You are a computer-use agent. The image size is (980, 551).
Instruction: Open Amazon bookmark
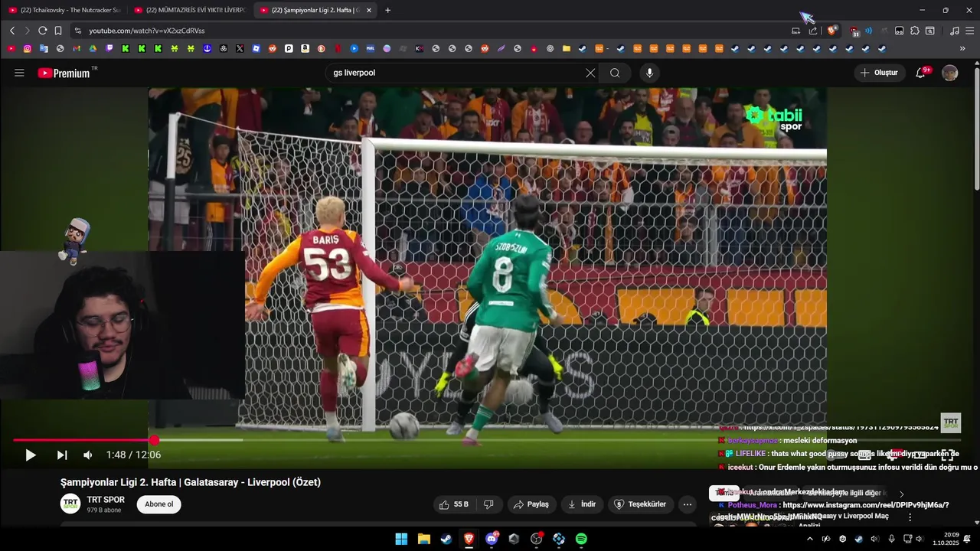point(305,48)
